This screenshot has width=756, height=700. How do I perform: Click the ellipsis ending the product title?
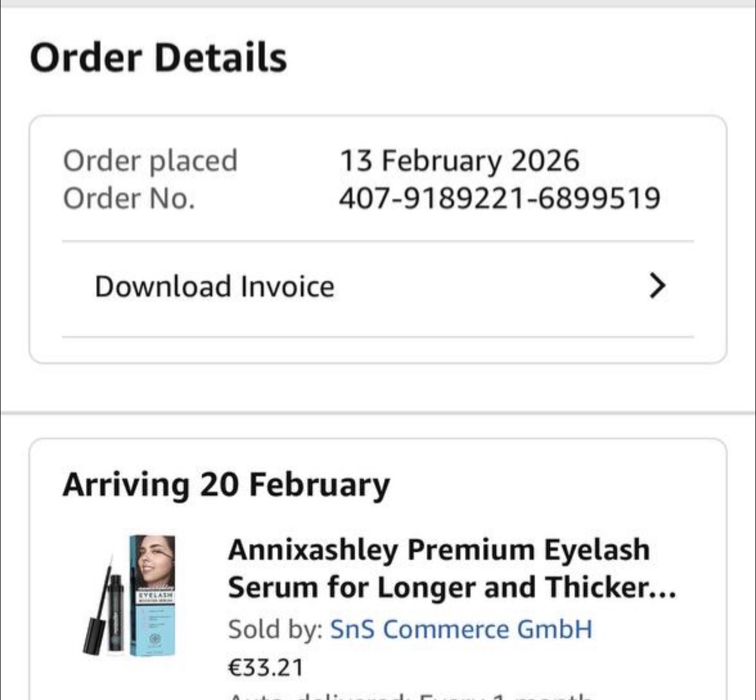click(664, 592)
